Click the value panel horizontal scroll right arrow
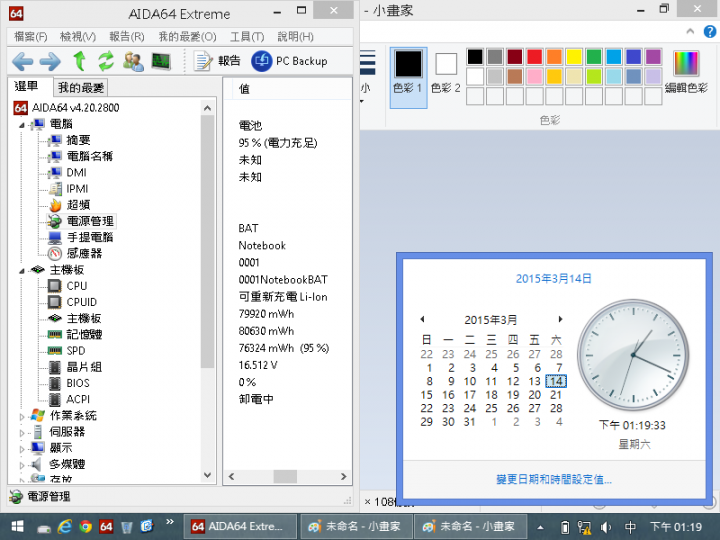 click(x=343, y=477)
